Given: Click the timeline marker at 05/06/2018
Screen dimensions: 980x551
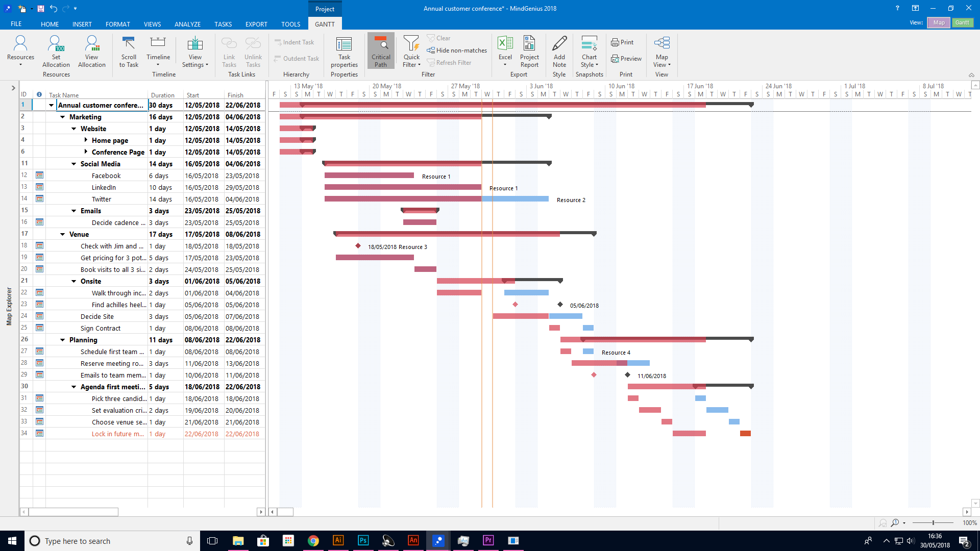Looking at the screenshot, I should pos(559,305).
